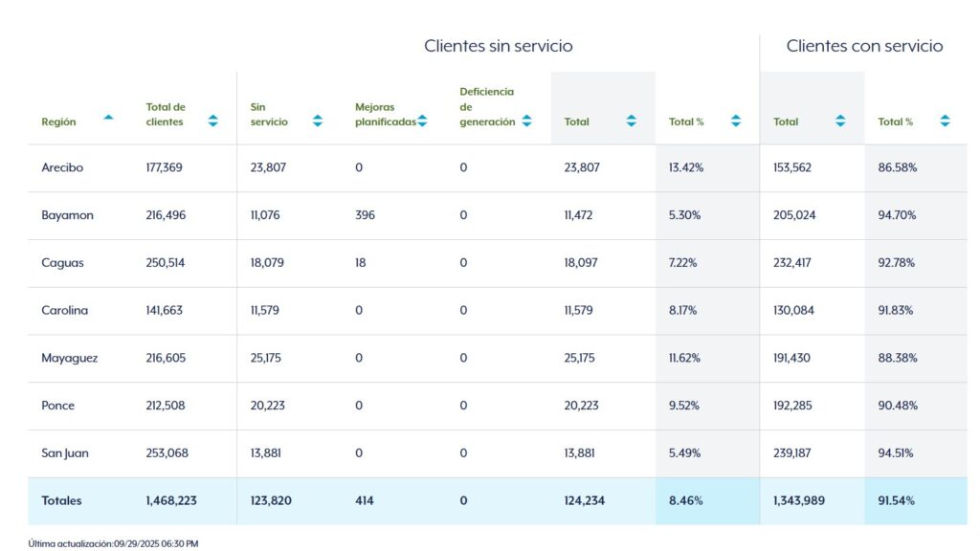980x551 pixels.
Task: Click the Última actualización timestamp text
Action: (113, 543)
